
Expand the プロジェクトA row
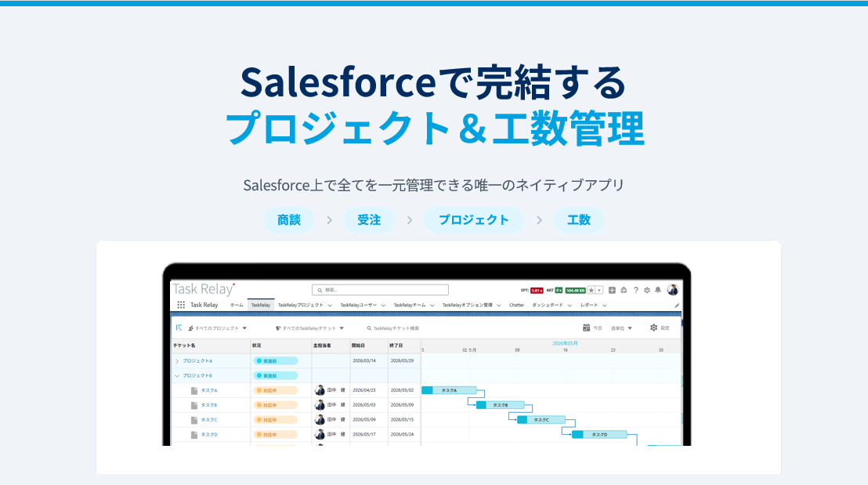(x=177, y=361)
